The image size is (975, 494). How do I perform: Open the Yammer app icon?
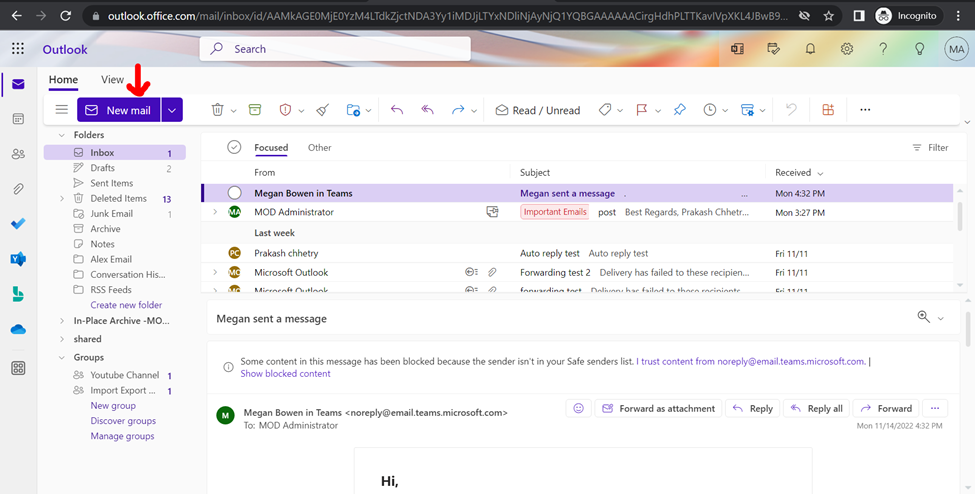[18, 259]
